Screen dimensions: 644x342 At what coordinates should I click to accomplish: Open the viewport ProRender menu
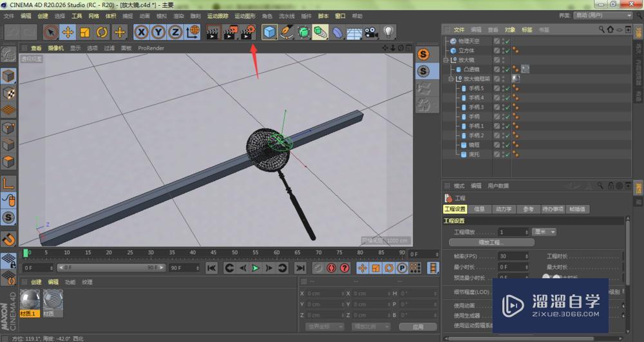click(x=151, y=48)
